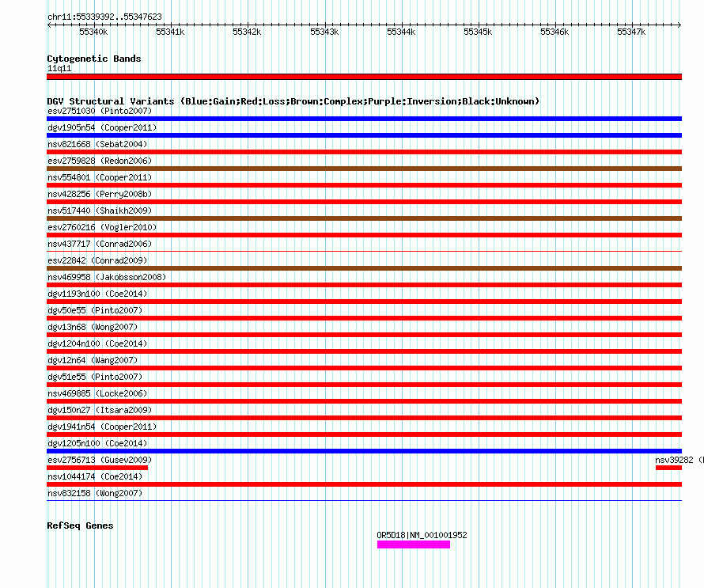Select the DGV Structural Variants track title
The image size is (704, 588).
293,101
